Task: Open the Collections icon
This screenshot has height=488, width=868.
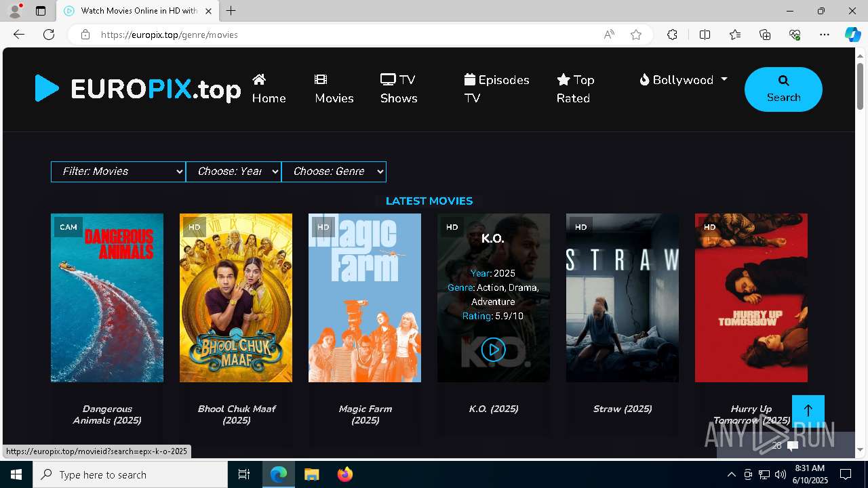Action: [765, 35]
